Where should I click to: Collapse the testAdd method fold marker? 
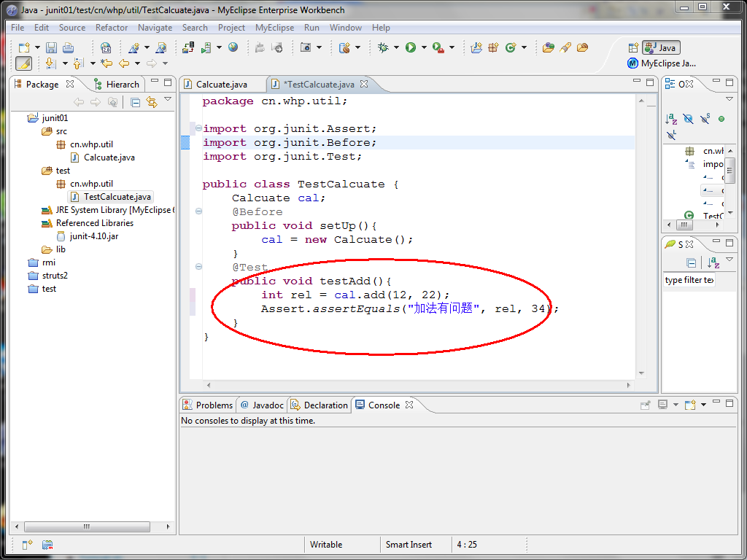[x=198, y=267]
